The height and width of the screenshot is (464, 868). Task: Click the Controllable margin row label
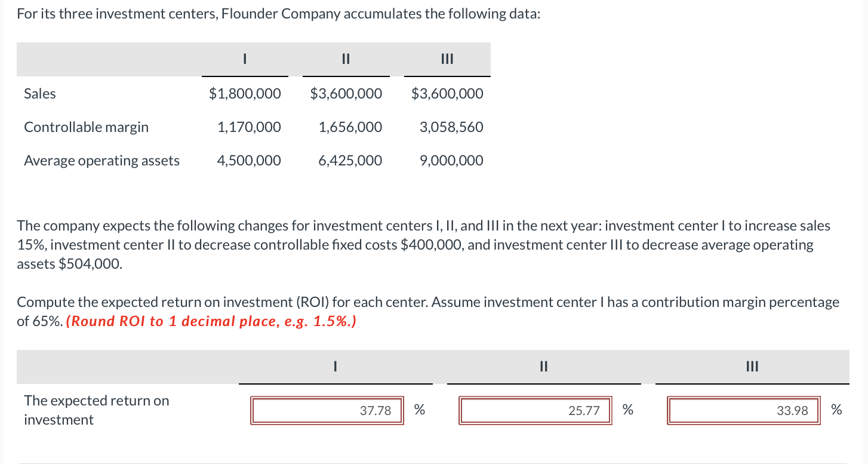[x=87, y=127]
